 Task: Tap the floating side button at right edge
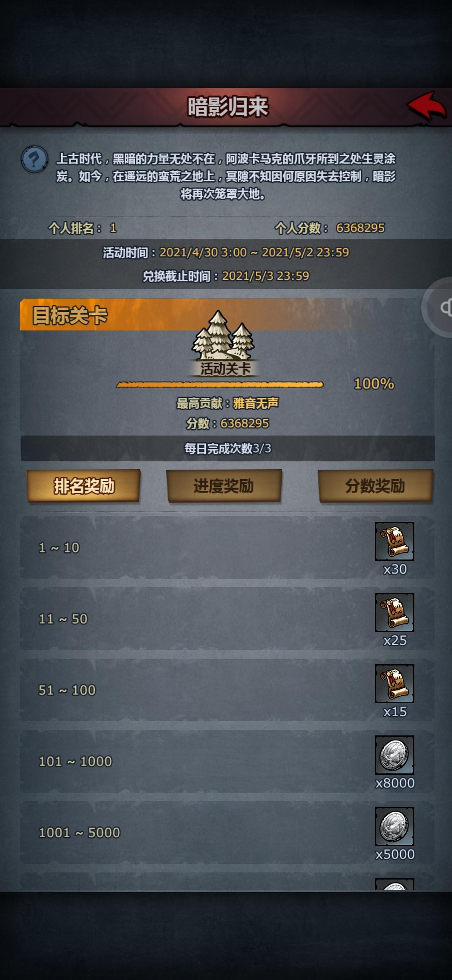(x=437, y=307)
